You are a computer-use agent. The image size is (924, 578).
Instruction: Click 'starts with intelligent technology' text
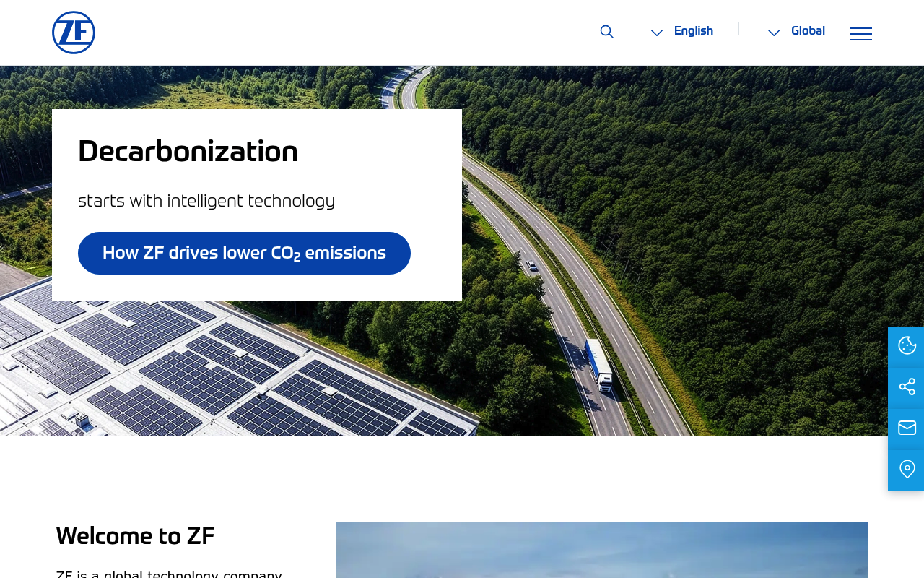point(206,200)
